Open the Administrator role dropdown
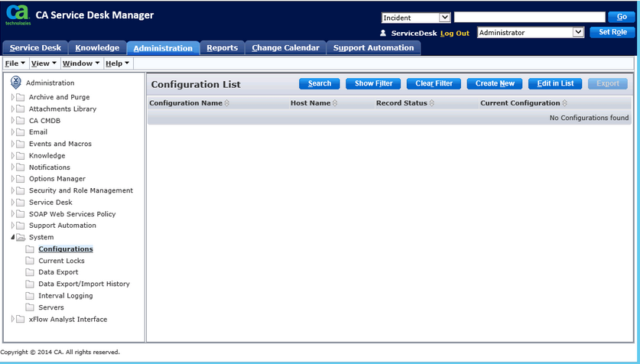 [578, 33]
